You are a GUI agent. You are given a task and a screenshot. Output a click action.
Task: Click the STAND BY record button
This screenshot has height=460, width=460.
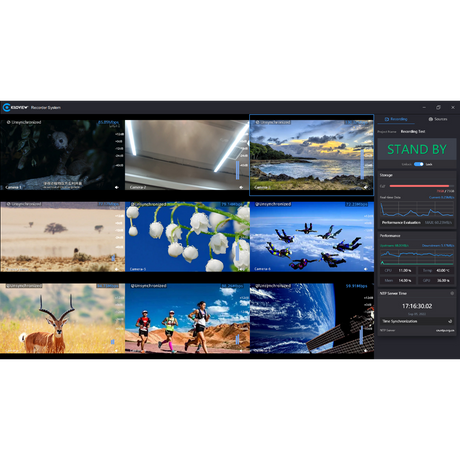[x=417, y=149]
